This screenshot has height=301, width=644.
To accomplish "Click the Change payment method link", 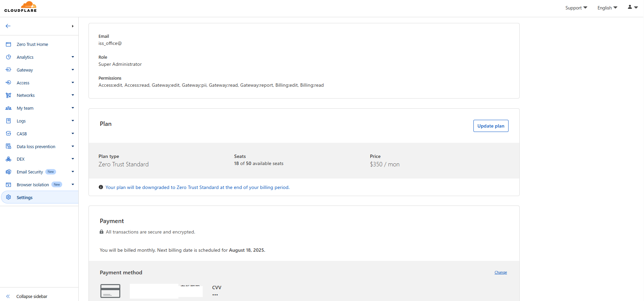I will coord(501,272).
